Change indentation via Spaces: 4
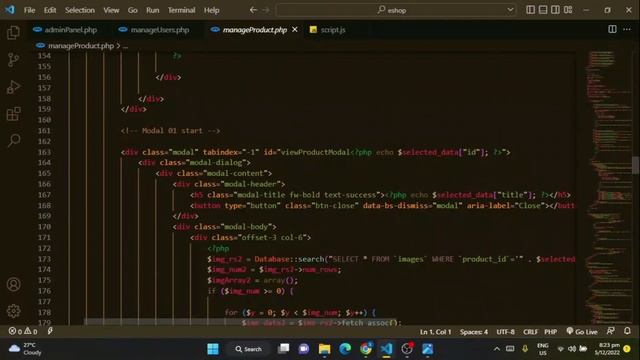Viewport: 640px width, 360px height. [x=474, y=332]
